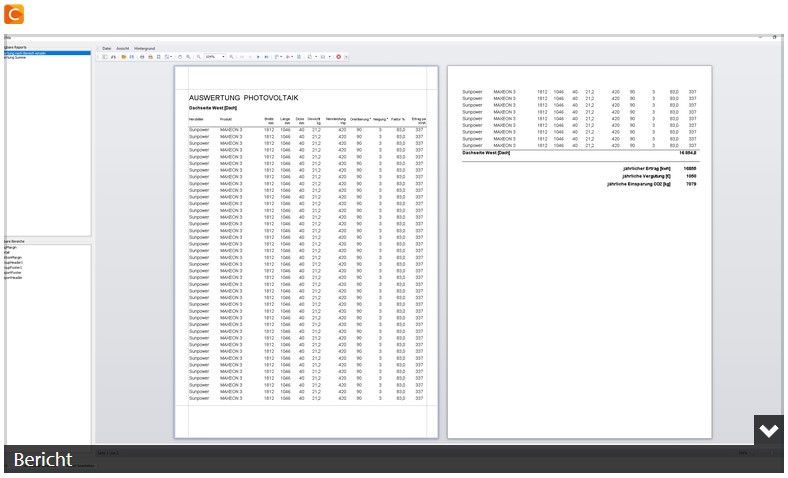
Task: Go to next page with blue arrow
Action: (258, 57)
